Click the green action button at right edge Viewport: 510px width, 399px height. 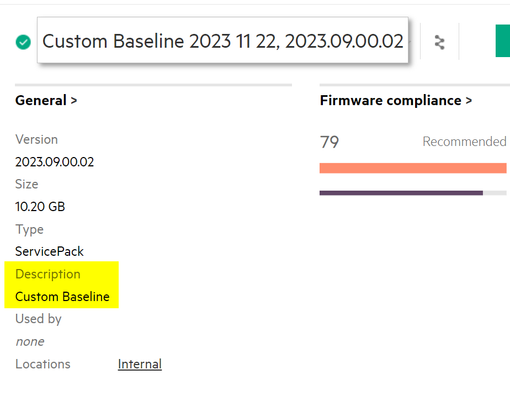pos(503,41)
